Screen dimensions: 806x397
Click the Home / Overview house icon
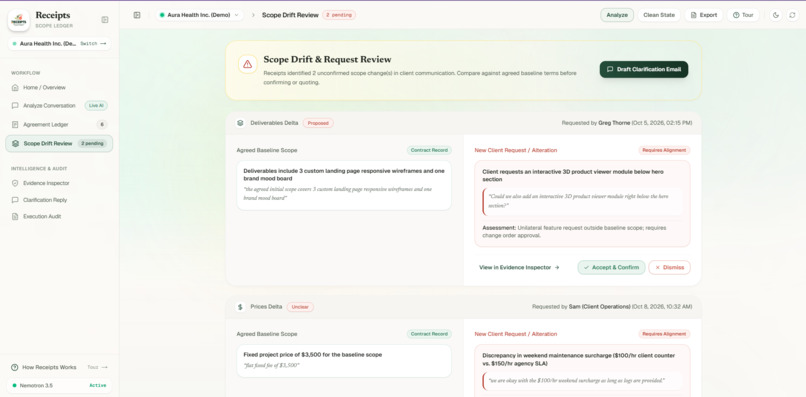(15, 87)
